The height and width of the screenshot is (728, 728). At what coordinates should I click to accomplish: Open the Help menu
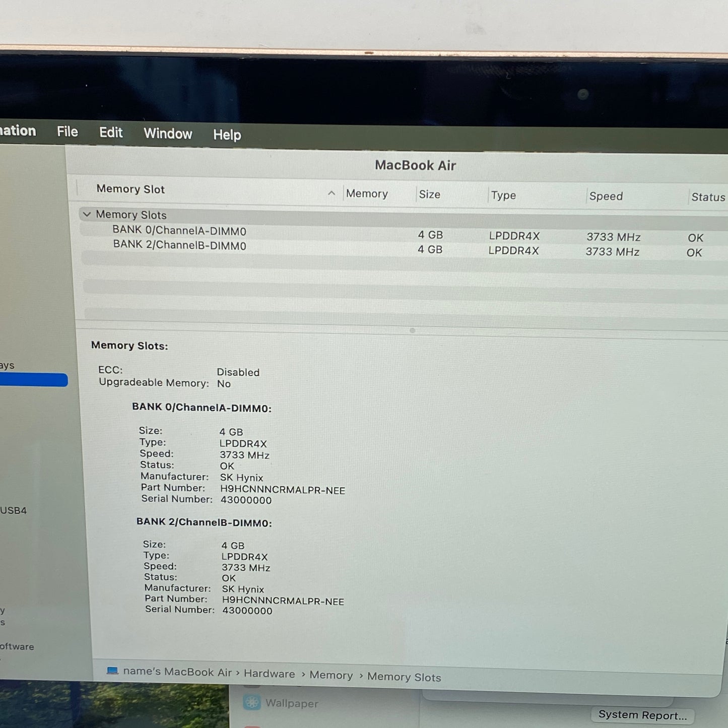tap(227, 135)
